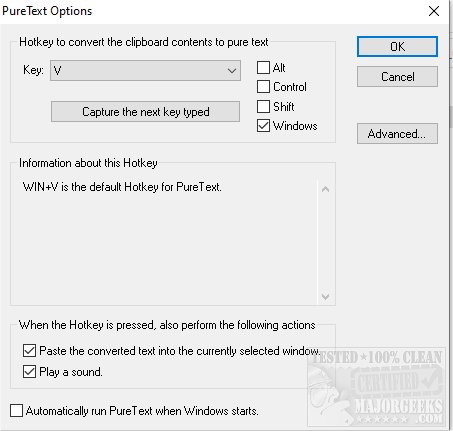Click the hotkey information scroll up arrow
453x431 pixels.
pyautogui.click(x=326, y=189)
